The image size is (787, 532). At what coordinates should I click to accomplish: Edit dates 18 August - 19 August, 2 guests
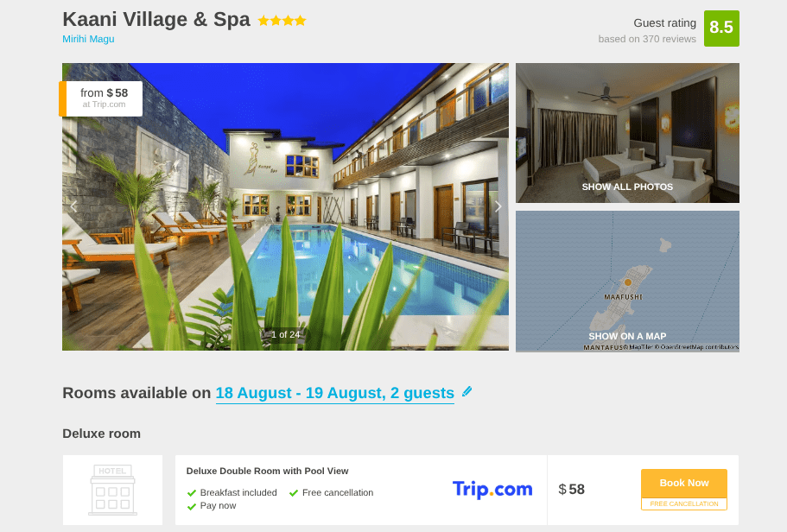(x=335, y=393)
